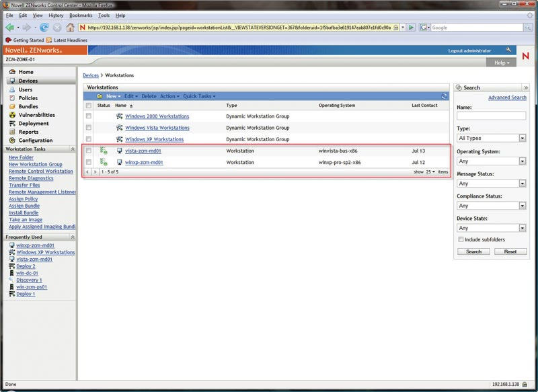The width and height of the screenshot is (538, 392).
Task: Check the Windows Vista Workstations row checkbox
Action: point(89,128)
